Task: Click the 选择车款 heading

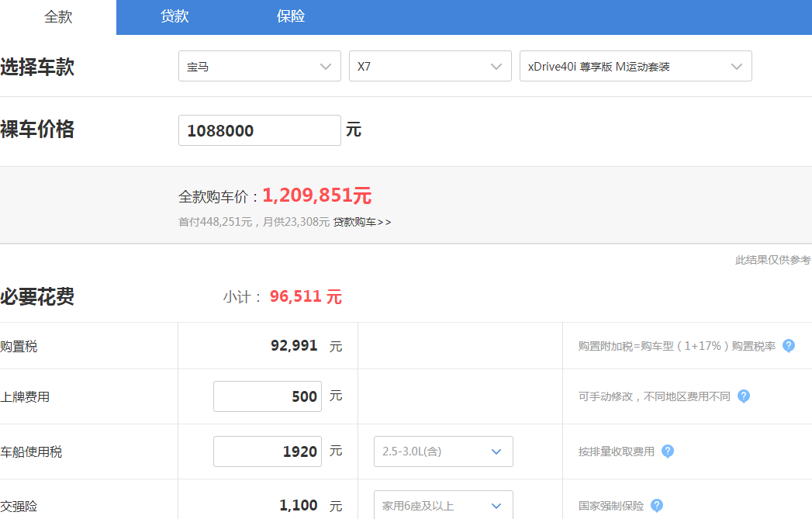Action: pos(37,67)
